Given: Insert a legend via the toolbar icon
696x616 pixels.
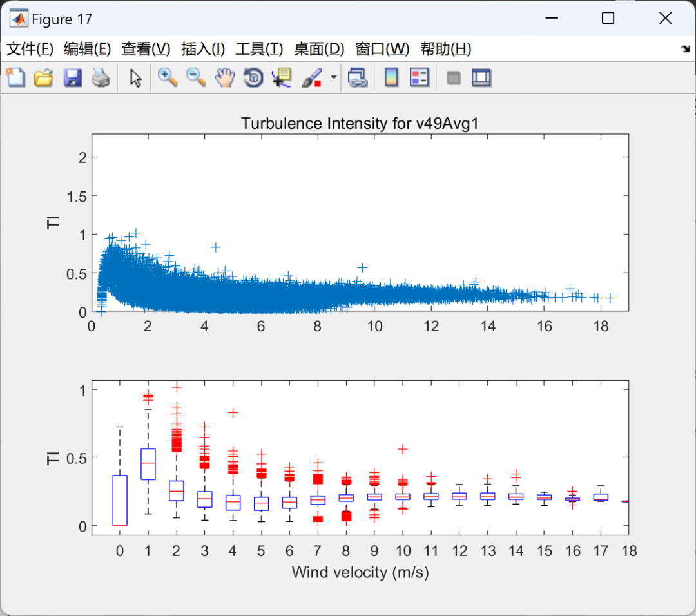Looking at the screenshot, I should click(420, 78).
